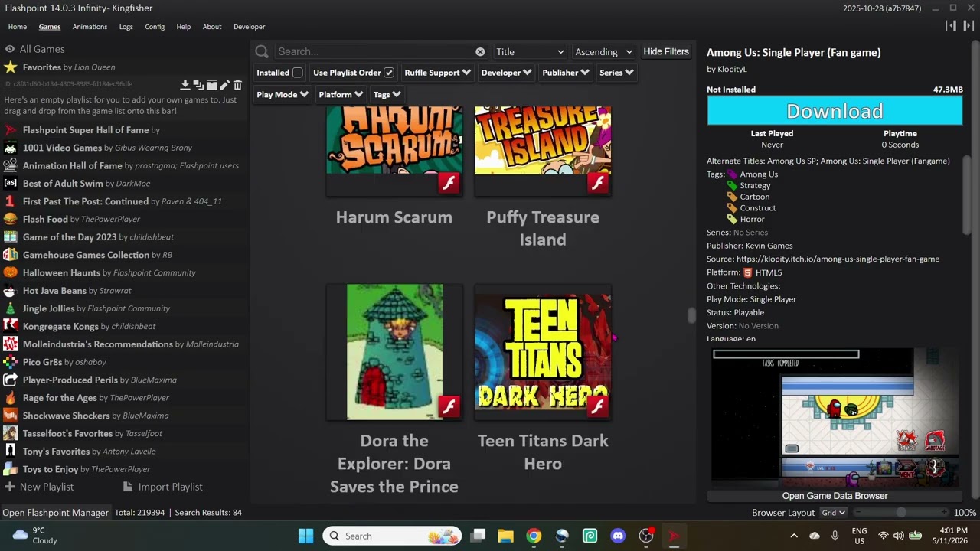Expand the Platform filter dropdown
The image size is (980, 551).
coord(341,94)
